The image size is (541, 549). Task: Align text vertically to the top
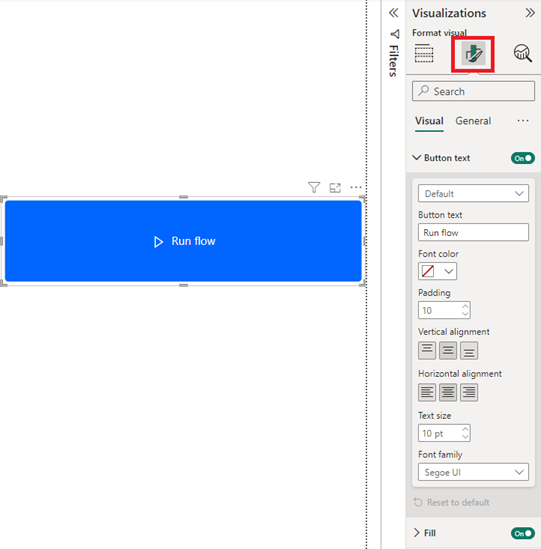click(x=427, y=350)
